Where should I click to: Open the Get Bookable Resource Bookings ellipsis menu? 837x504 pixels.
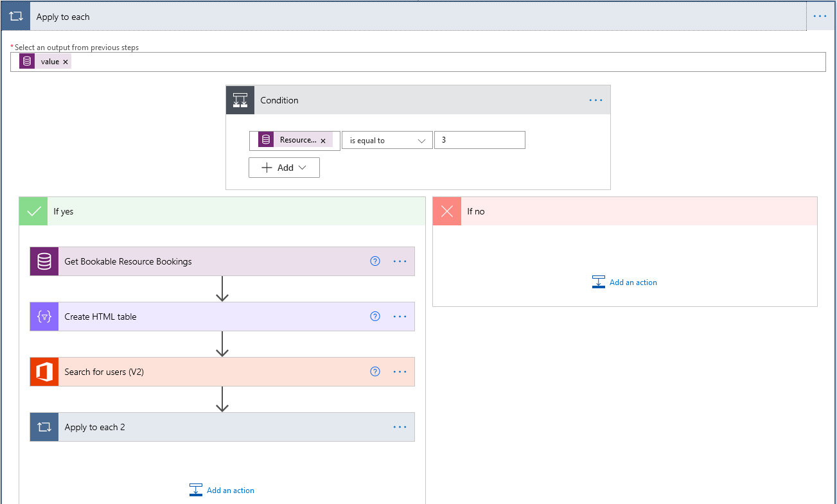coord(400,261)
